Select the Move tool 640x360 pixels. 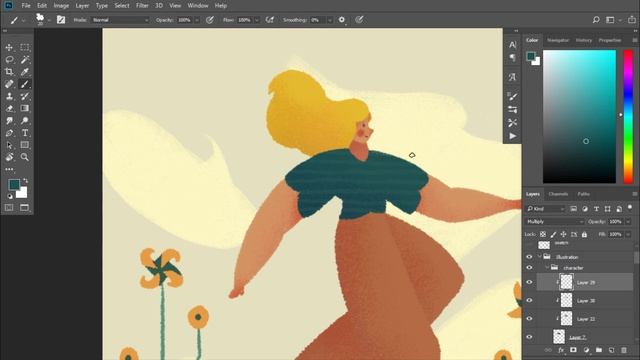coord(9,47)
